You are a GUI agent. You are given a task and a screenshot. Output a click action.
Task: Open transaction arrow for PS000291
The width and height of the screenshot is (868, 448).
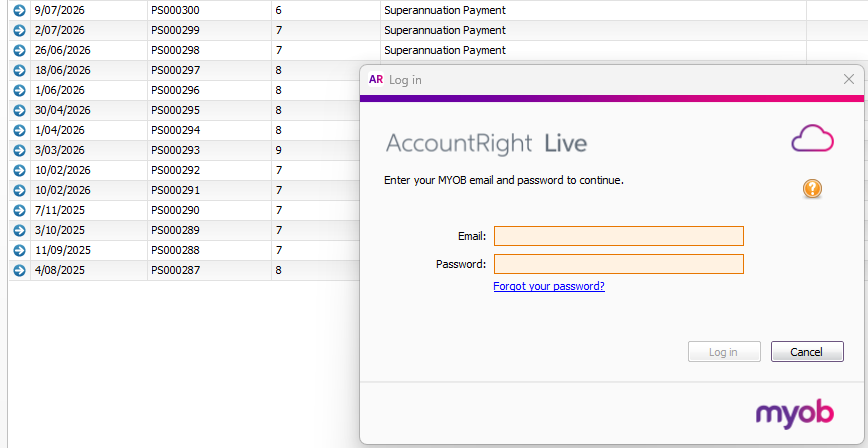19,190
